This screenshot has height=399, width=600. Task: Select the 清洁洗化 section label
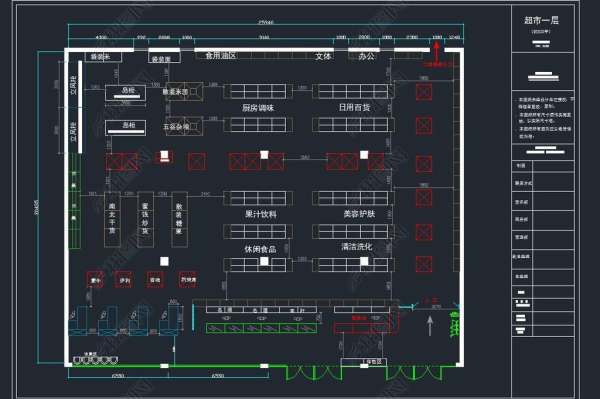357,247
